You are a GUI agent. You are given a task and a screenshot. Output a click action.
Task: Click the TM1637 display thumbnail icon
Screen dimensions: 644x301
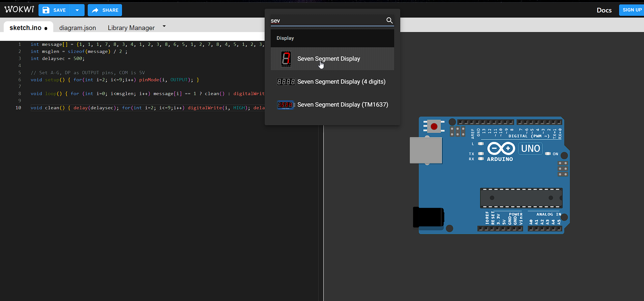286,105
